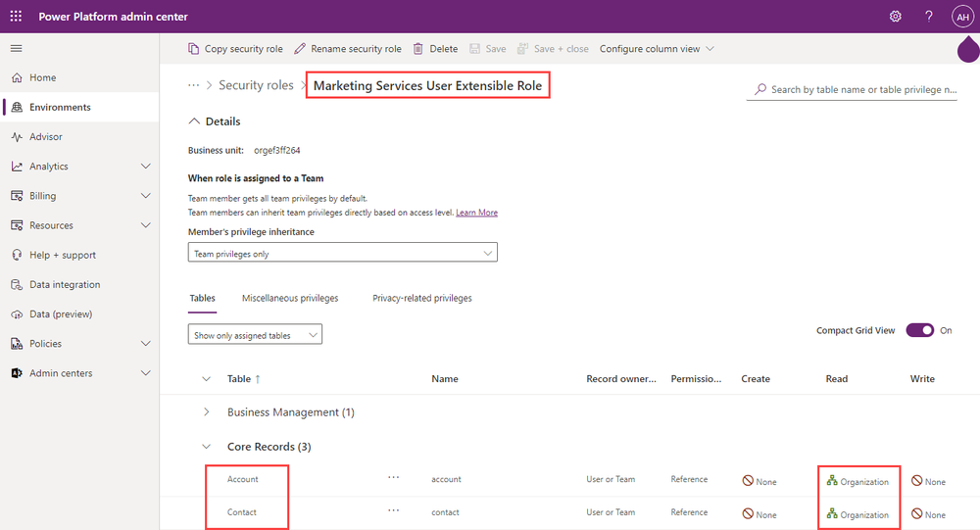Viewport: 980px width, 530px height.
Task: Expand the Business Management (1) group
Action: (x=206, y=411)
